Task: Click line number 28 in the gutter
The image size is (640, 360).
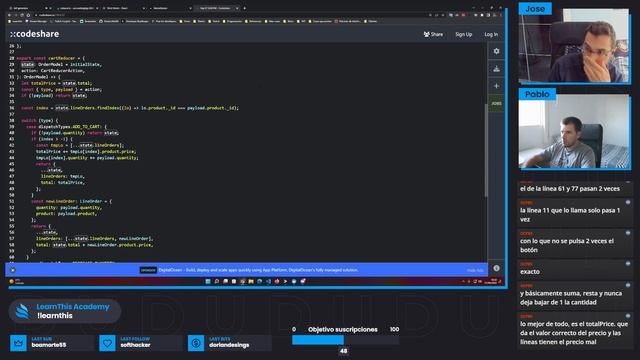Action: (x=12, y=58)
